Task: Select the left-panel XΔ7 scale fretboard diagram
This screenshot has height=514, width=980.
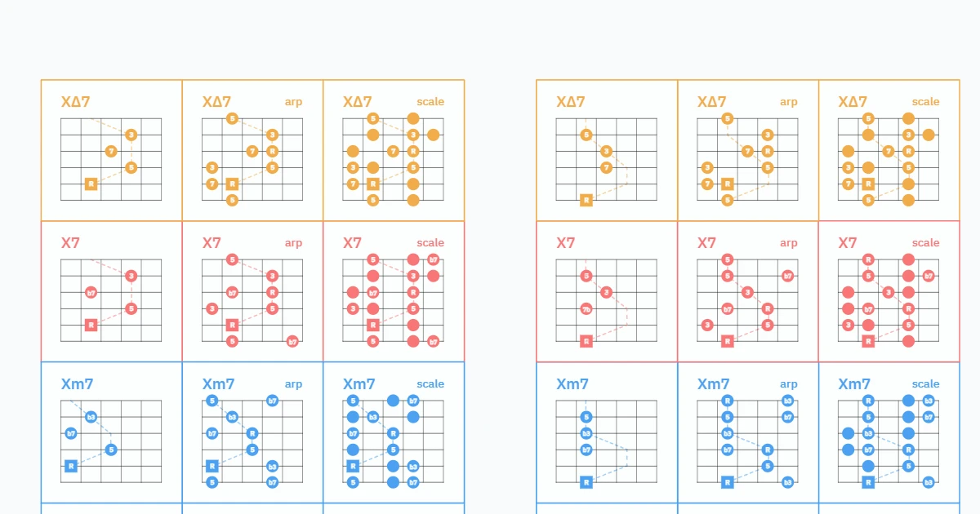Action: [x=393, y=159]
